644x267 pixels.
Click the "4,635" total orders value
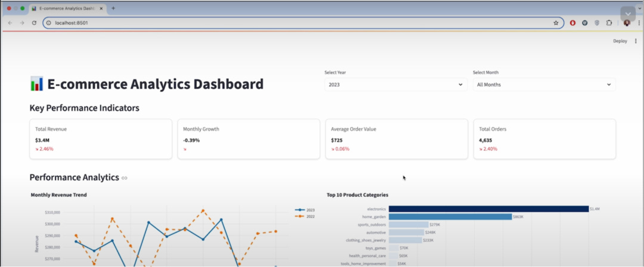485,140
